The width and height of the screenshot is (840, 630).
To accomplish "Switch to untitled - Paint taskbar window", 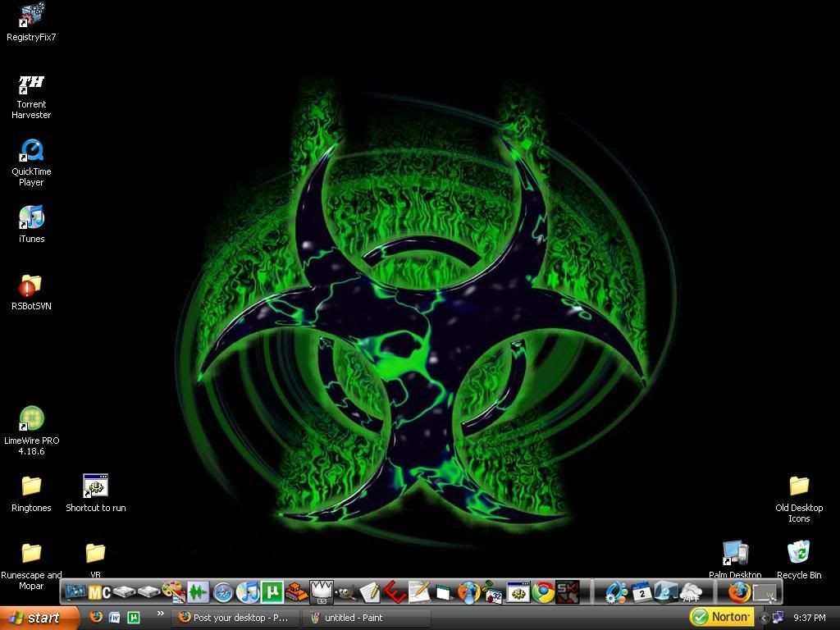I will point(366,618).
